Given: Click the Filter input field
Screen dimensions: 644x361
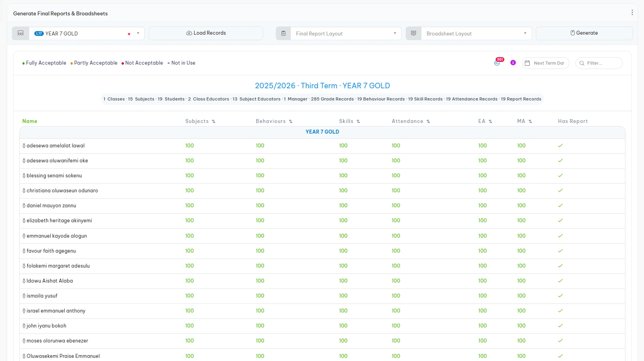Looking at the screenshot, I should [x=602, y=63].
